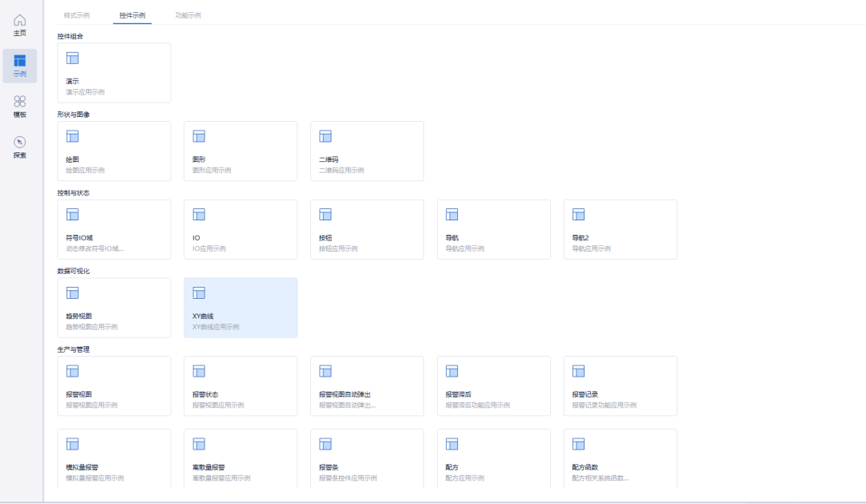
Task: Click the 控件组合 section heading
Action: click(70, 36)
